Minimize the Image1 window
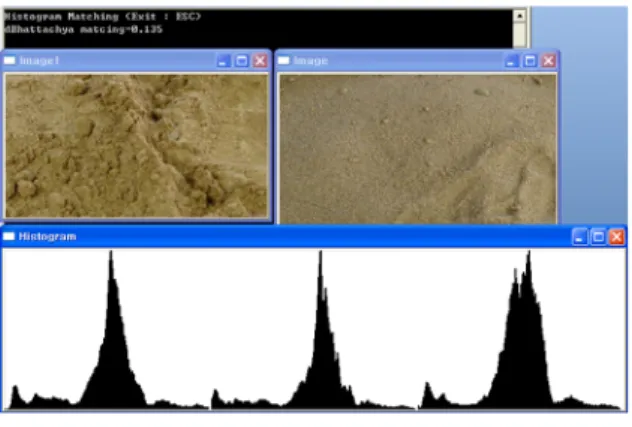632x427 pixels. click(223, 61)
